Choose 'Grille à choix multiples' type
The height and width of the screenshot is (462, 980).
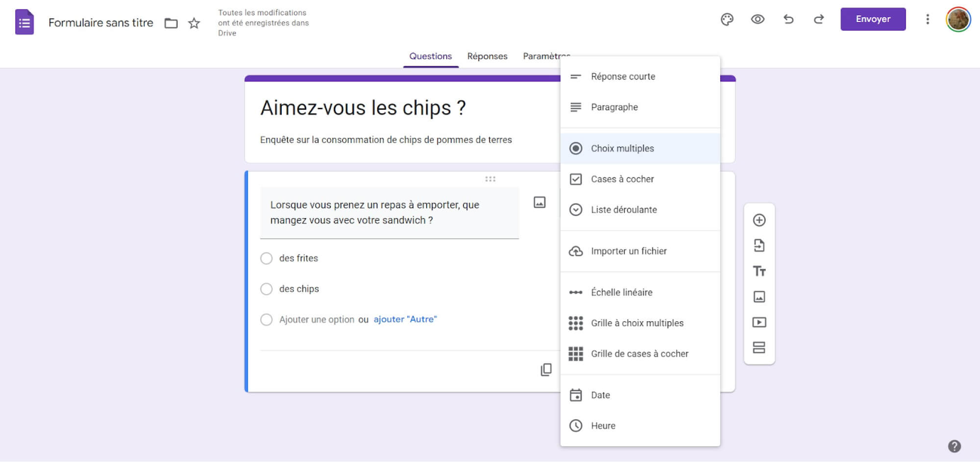tap(637, 323)
